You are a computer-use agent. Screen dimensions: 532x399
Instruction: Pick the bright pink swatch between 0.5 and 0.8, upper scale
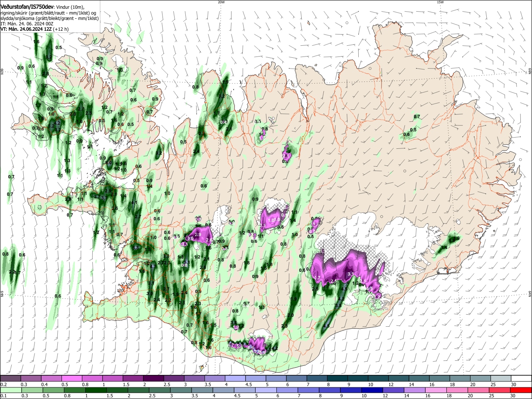point(71,378)
